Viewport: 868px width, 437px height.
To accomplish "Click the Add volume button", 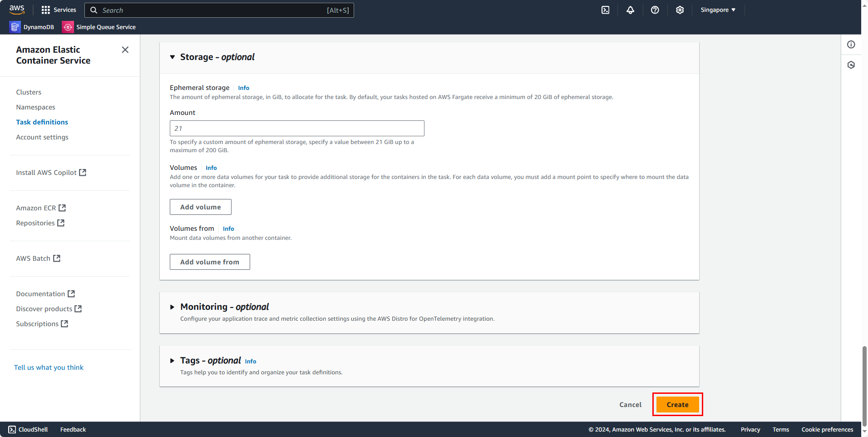I will click(201, 207).
